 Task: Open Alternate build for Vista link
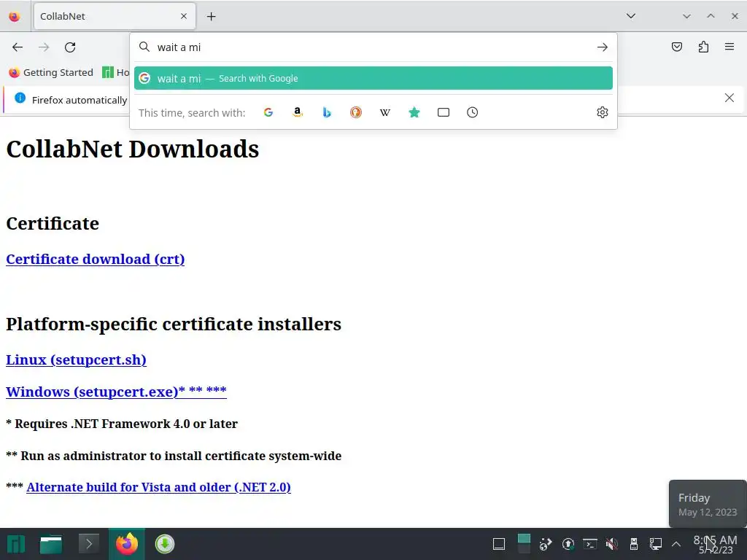click(158, 487)
